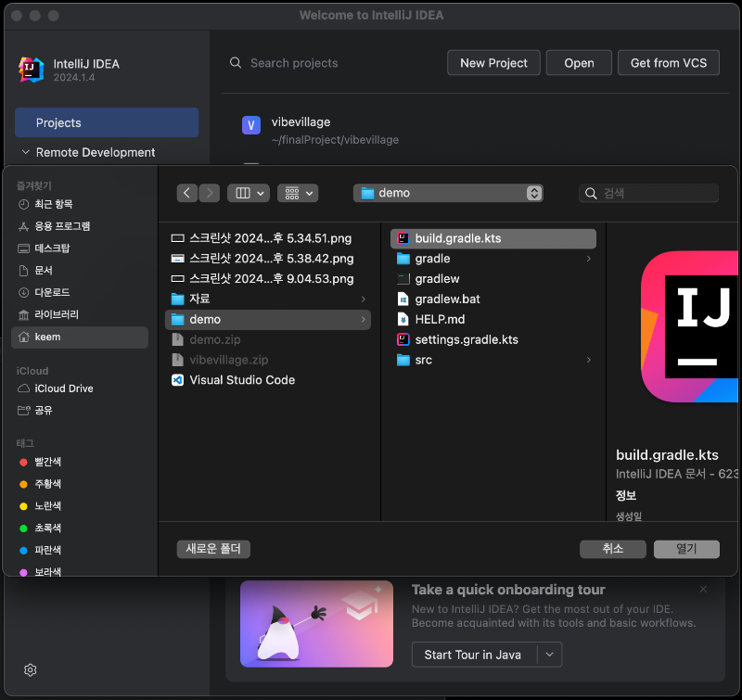Select screenshot file ending 5.34.51.png
Viewport: 742px width, 700px height.
tap(268, 238)
